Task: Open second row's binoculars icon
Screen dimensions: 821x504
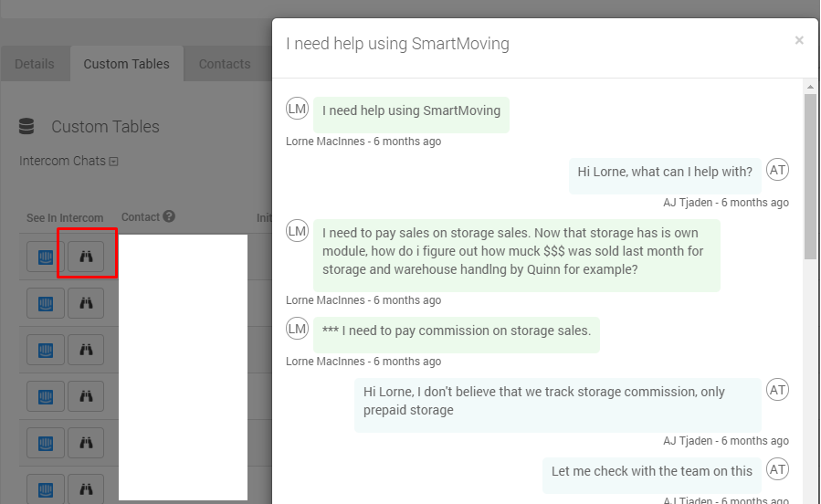Action: click(86, 303)
